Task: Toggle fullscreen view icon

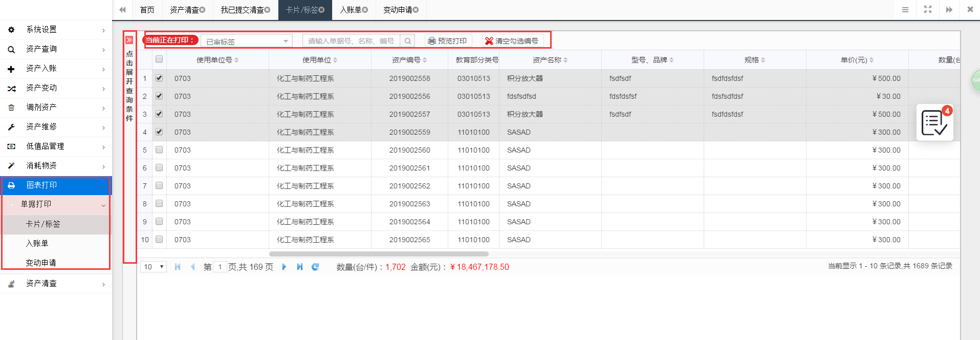Action: (x=927, y=10)
